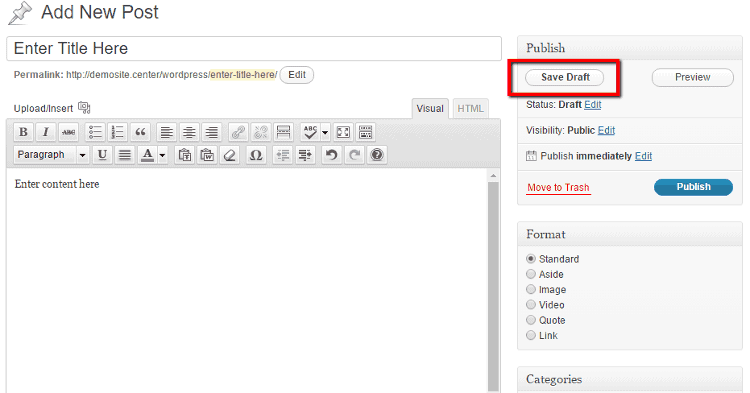The height and width of the screenshot is (393, 750).
Task: Move the post to Trash
Action: pyautogui.click(x=558, y=187)
